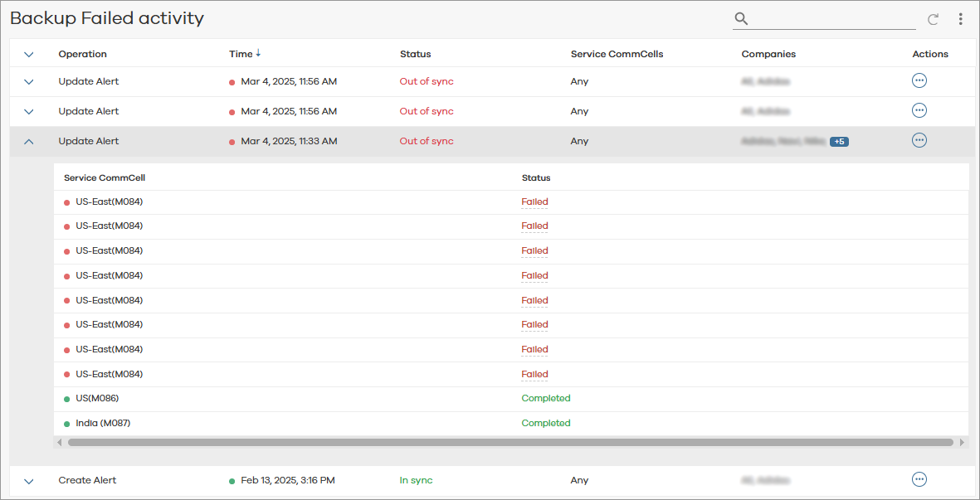Viewport: 980px width, 500px height.
Task: Open actions menu for 11:33 AM Update Alert
Action: tap(919, 140)
